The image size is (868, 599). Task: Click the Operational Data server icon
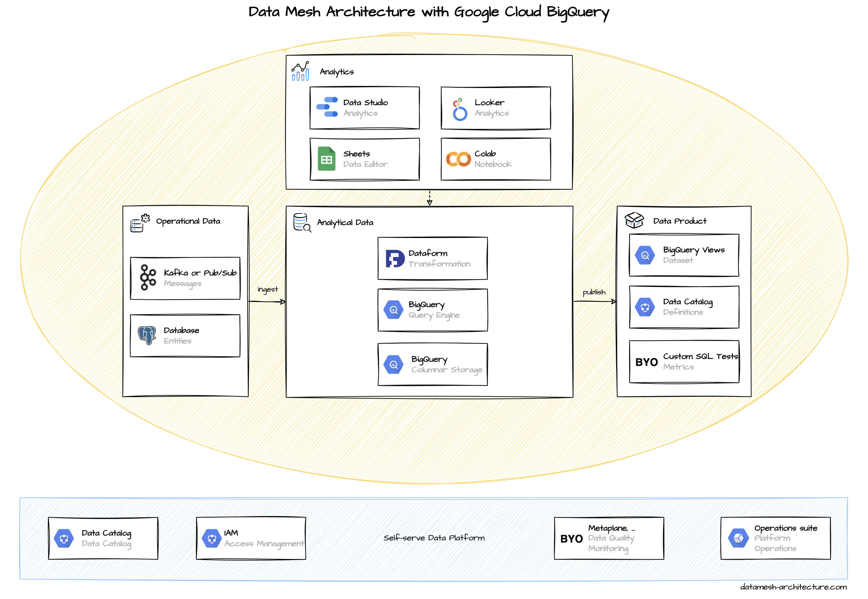pos(140,223)
